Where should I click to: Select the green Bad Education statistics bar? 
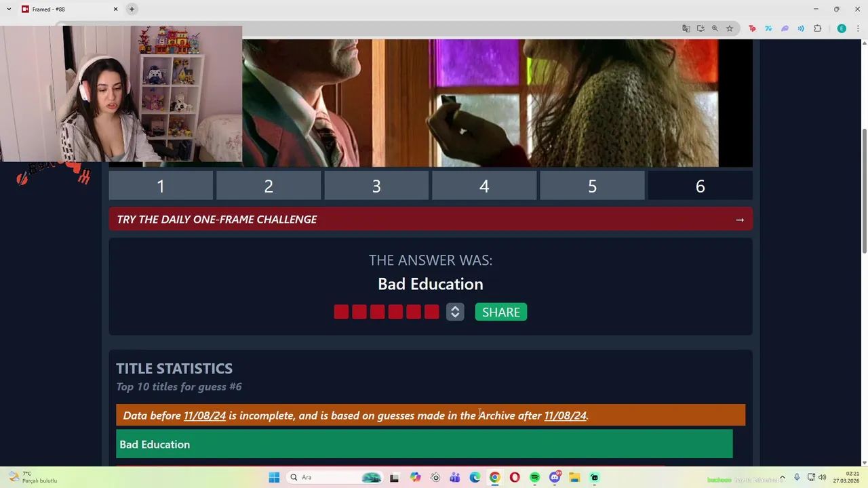(425, 445)
